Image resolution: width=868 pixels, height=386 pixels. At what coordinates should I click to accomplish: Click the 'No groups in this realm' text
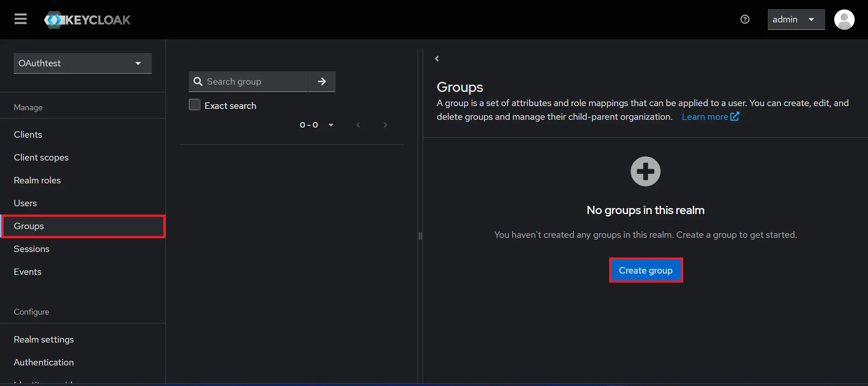pos(645,210)
